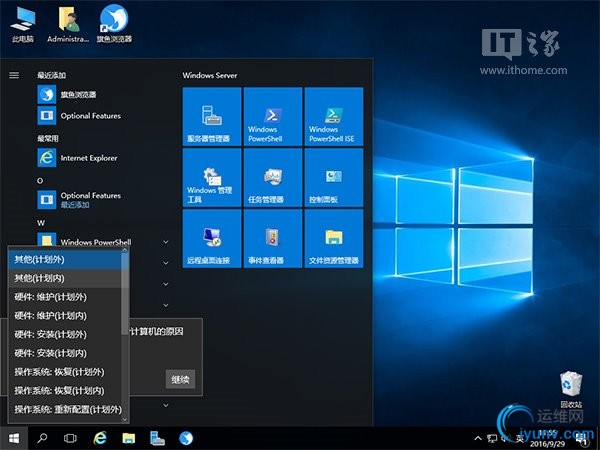Open Task View from the taskbar

[70, 438]
